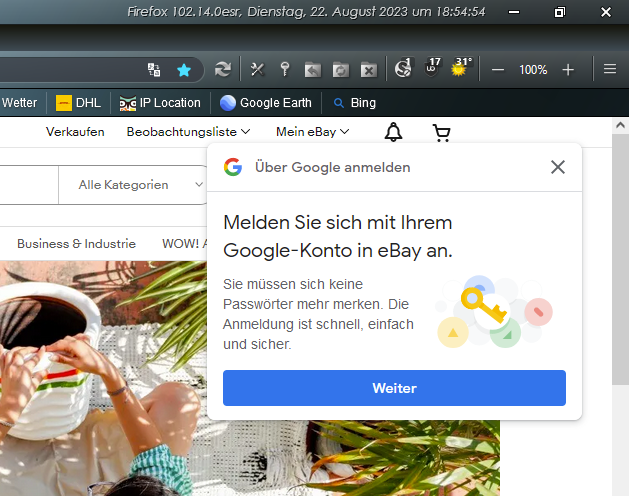
Task: Click the page scrollbar up arrow
Action: pyautogui.click(x=620, y=126)
